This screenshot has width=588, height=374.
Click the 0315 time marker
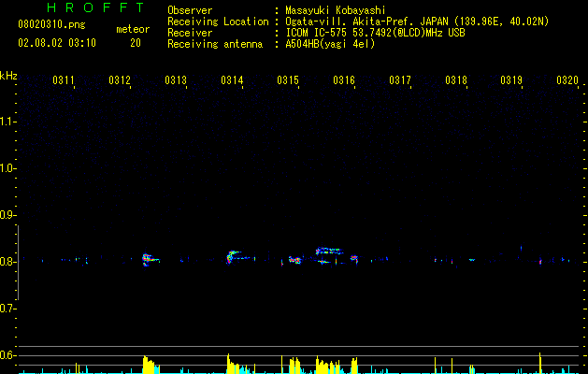(x=288, y=80)
